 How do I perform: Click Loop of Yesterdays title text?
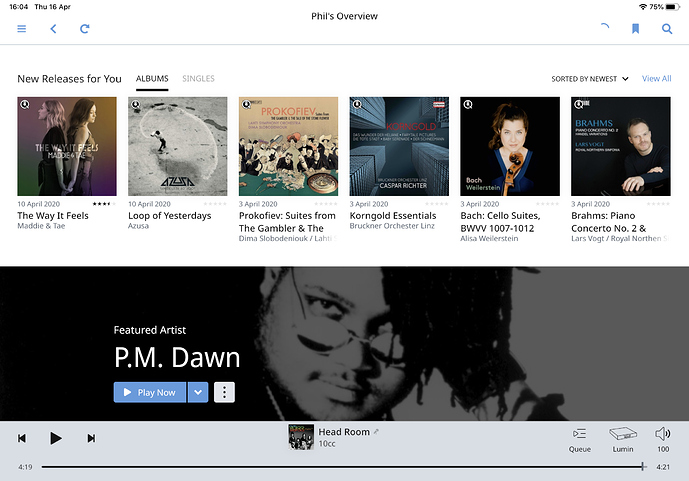click(170, 216)
